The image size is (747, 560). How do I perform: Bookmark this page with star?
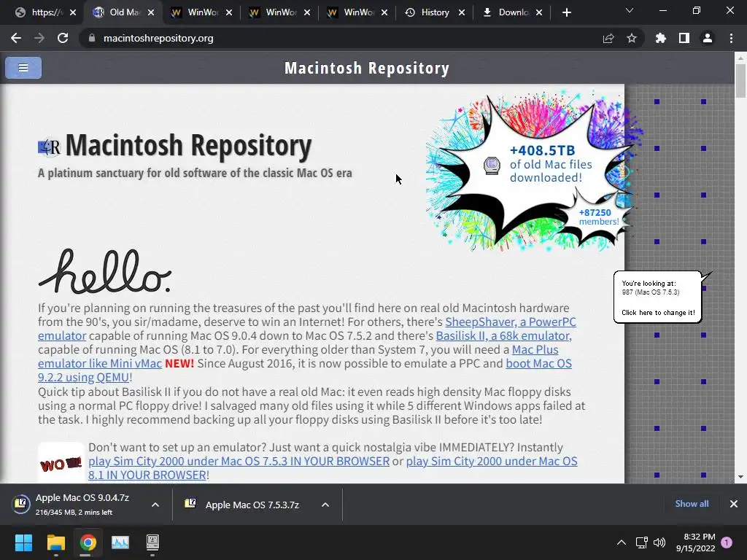[632, 38]
